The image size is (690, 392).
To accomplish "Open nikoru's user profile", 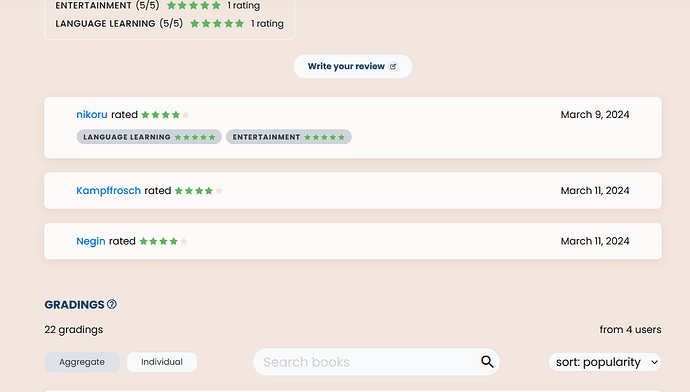I will [x=92, y=114].
